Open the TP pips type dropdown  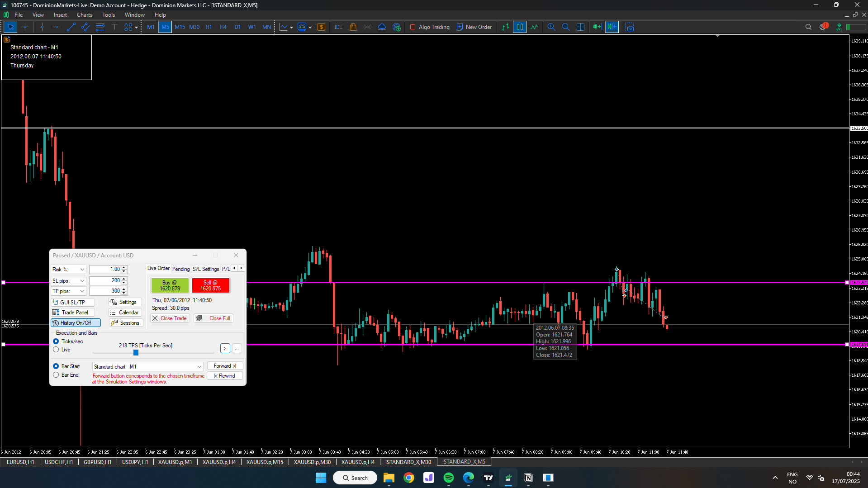[68, 291]
